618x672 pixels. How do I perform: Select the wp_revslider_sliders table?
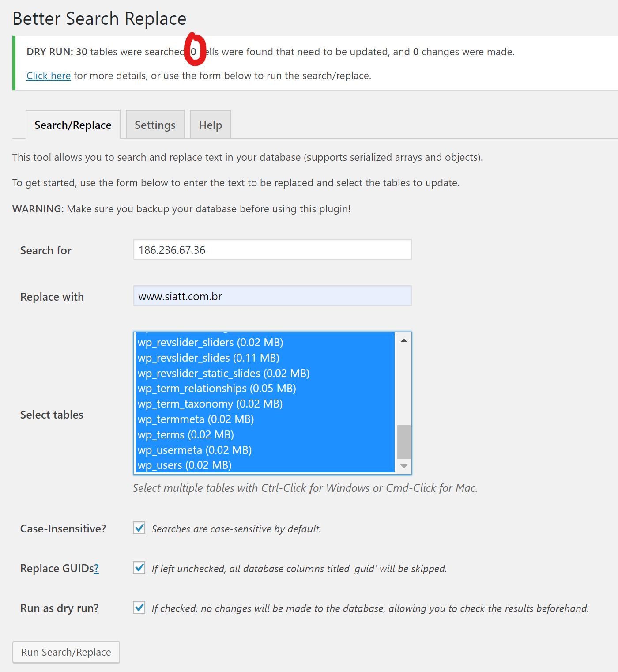tap(211, 342)
